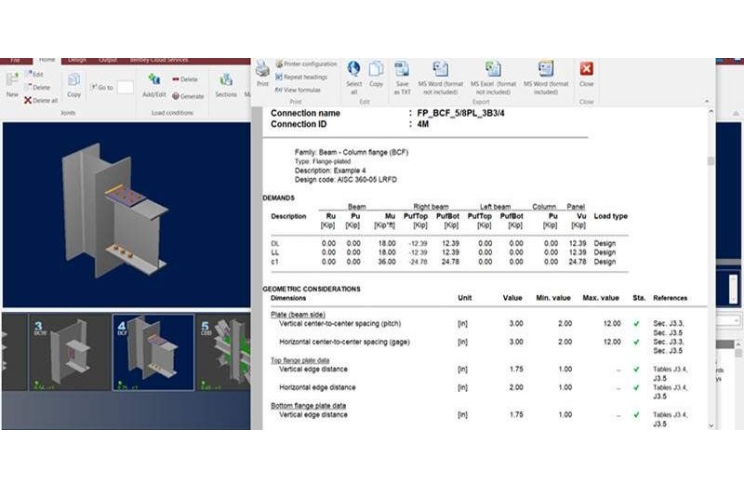Click Edit in the Joints group
The image size is (744, 488).
point(35,74)
